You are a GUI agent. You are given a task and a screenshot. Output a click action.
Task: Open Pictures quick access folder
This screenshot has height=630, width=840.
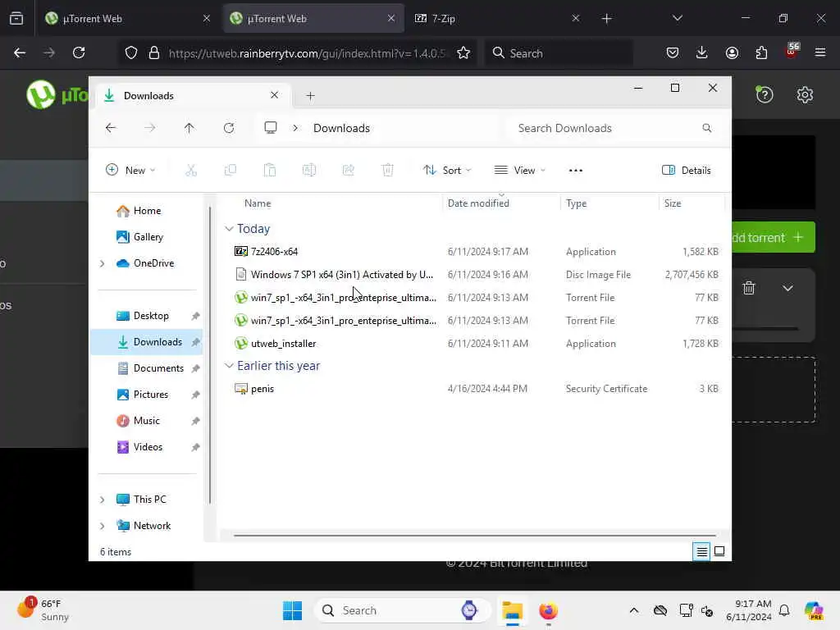point(143,395)
